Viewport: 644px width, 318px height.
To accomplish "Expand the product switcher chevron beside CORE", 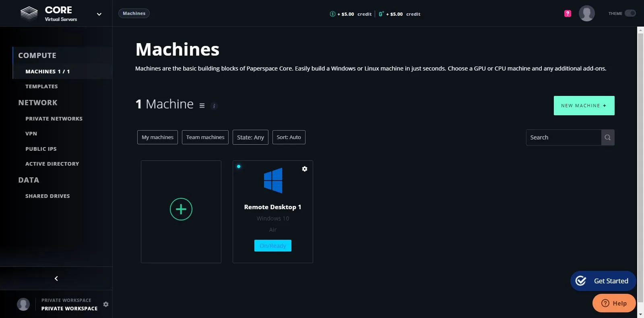I will [x=99, y=14].
